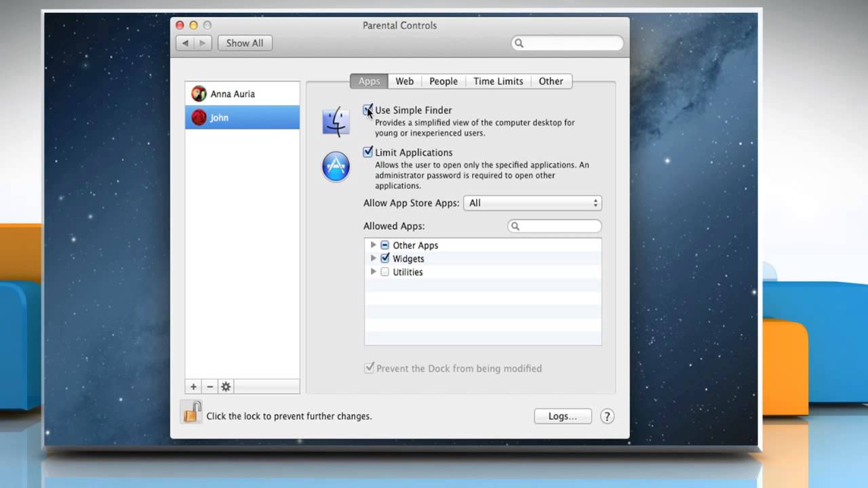Remove user with the minus button
The height and width of the screenshot is (488, 868).
(210, 386)
